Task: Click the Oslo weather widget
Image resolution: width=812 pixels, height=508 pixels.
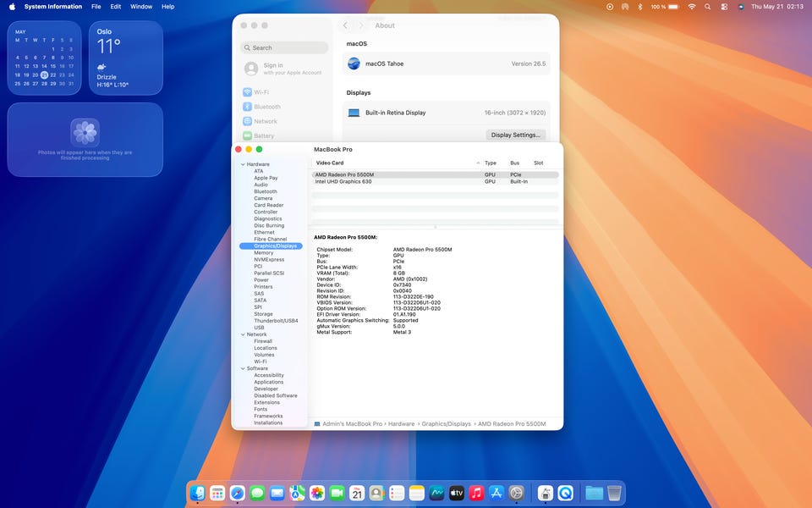Action: click(x=126, y=58)
